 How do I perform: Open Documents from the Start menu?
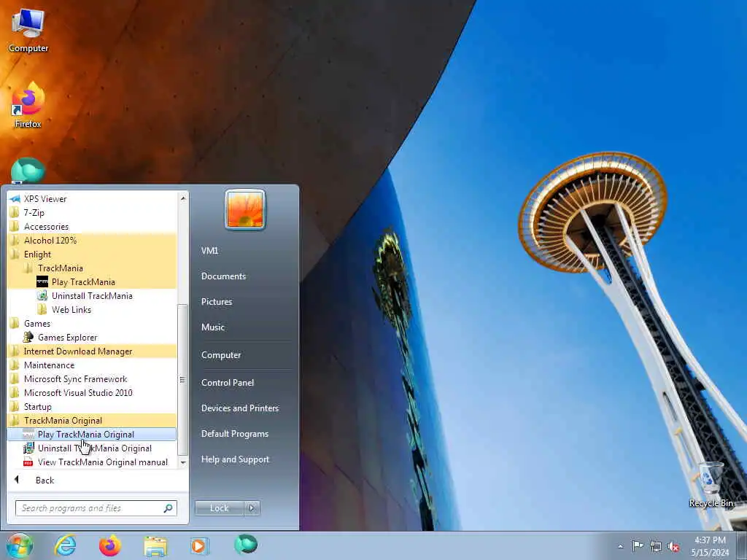223,276
